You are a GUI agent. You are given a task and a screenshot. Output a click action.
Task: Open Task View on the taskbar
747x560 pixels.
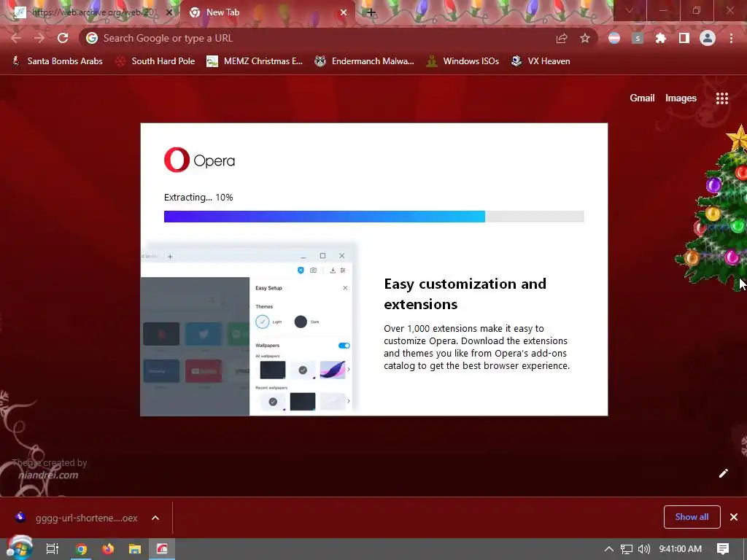[x=53, y=549]
